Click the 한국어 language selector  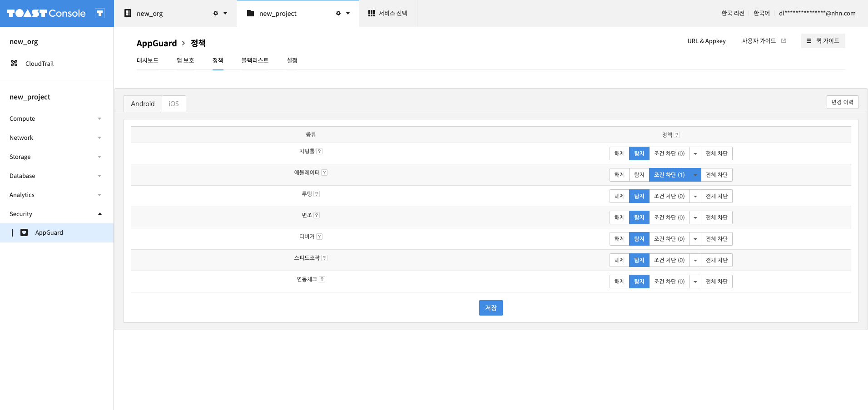pos(762,13)
